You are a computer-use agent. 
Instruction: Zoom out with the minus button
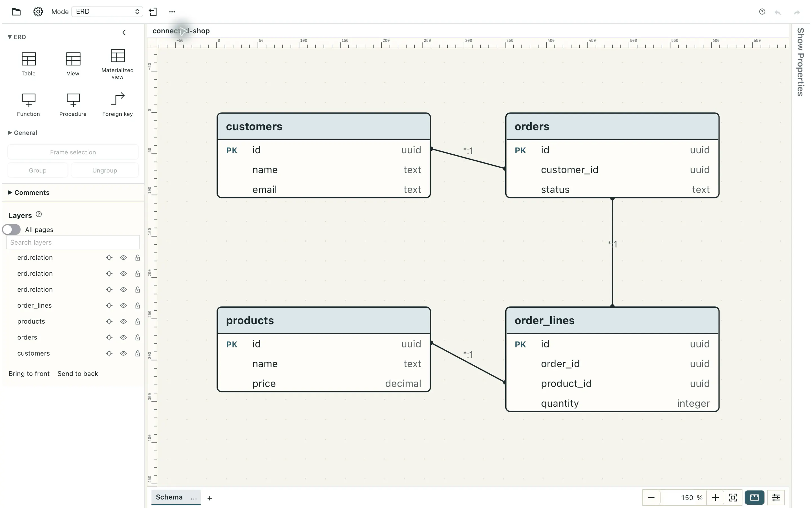651,498
